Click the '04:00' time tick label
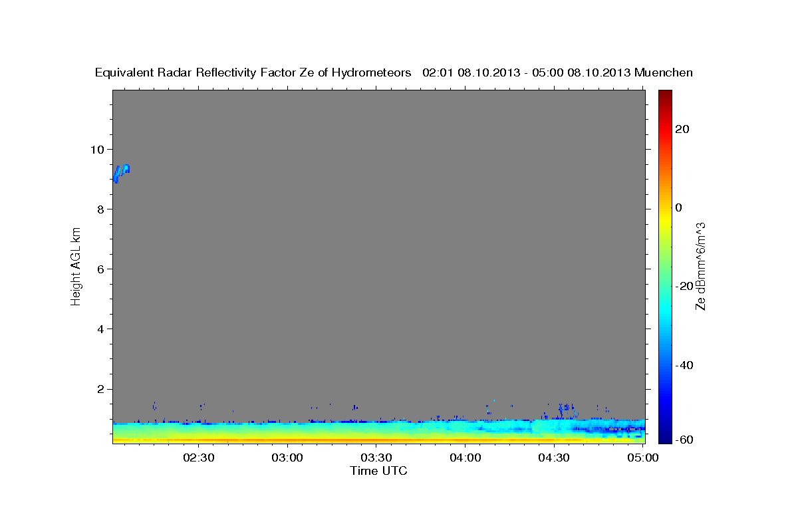 (465, 458)
